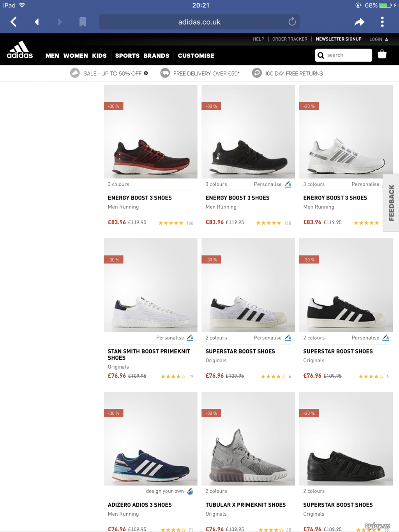
Task: Open the three-dot browser menu
Action: pos(382,22)
